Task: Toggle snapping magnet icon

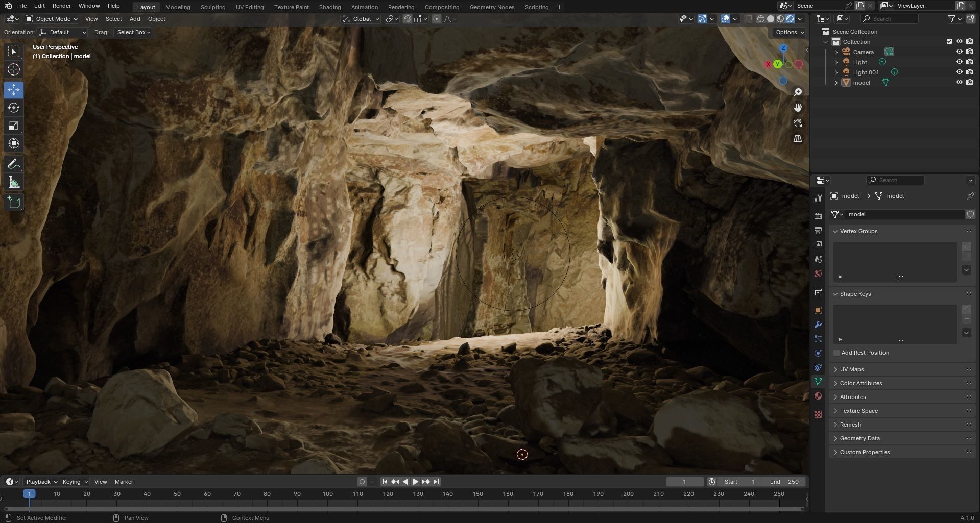Action: (x=408, y=19)
